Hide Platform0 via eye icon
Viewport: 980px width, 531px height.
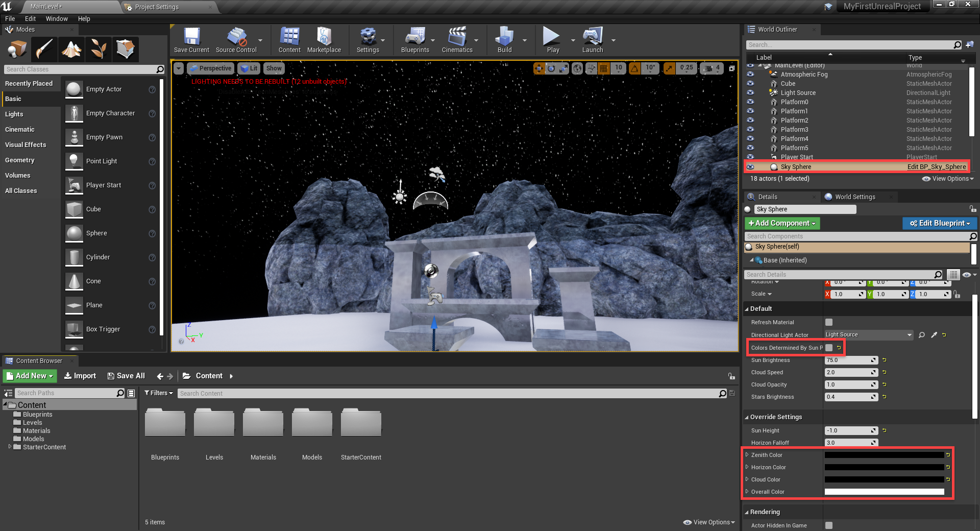[750, 102]
